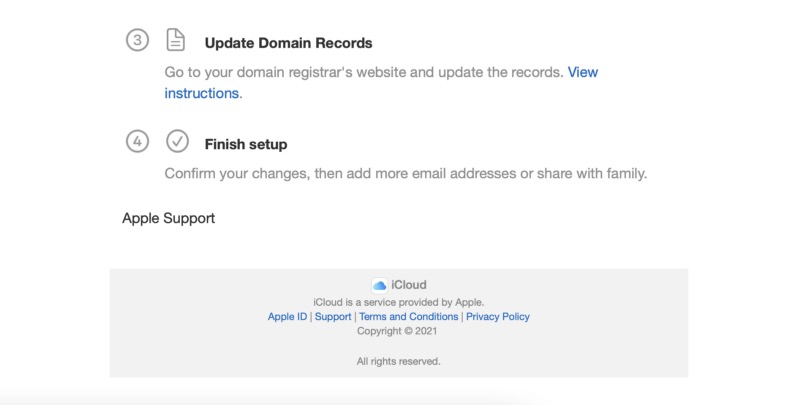Open the View instructions link
The image size is (800, 405).
coord(582,73)
